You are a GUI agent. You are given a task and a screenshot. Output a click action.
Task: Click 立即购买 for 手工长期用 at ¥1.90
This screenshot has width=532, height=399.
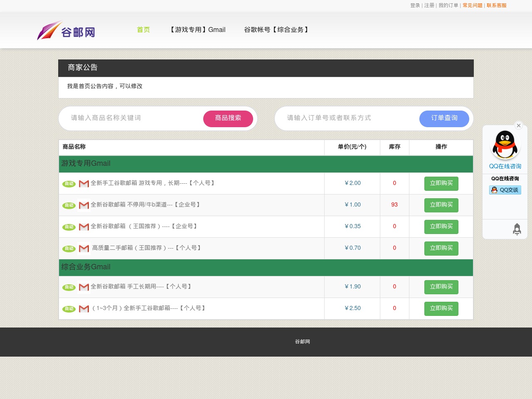pos(441,287)
